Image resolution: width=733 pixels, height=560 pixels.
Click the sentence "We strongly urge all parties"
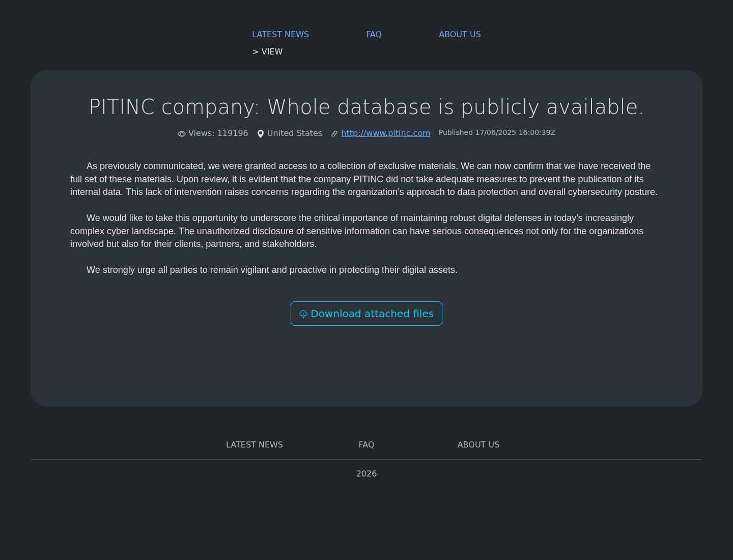tap(272, 270)
